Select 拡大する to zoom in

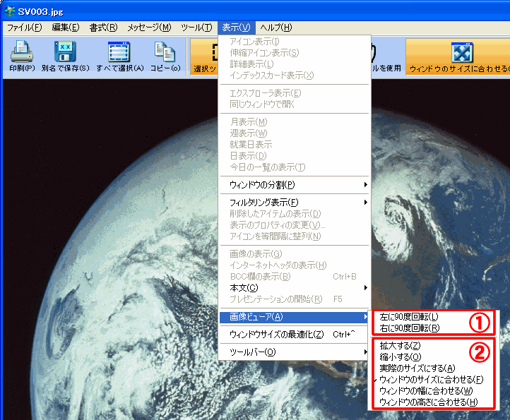point(400,346)
